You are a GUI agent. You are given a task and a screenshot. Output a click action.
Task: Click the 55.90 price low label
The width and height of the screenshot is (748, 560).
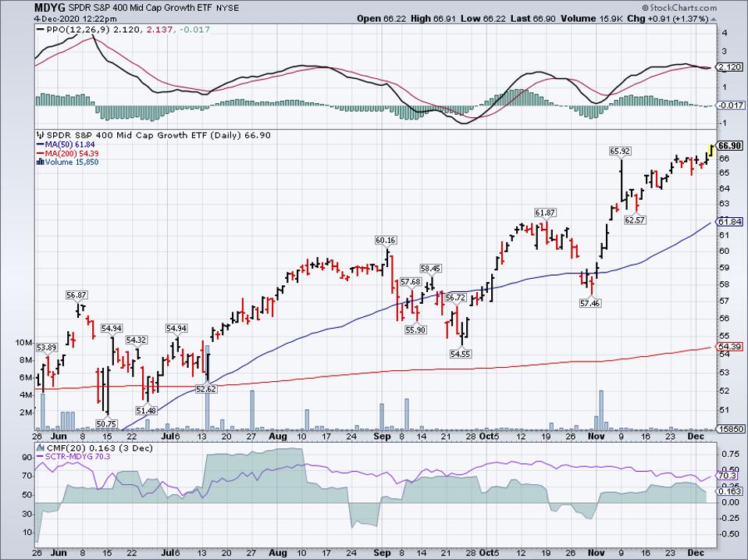(415, 330)
